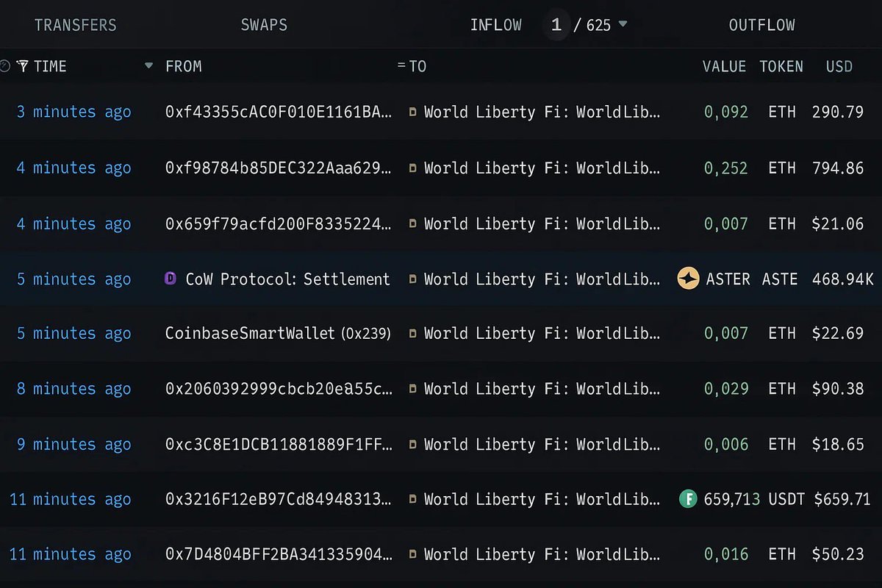The image size is (882, 588).
Task: Click the contract icon in the 0x659f79 row
Action: pos(412,223)
